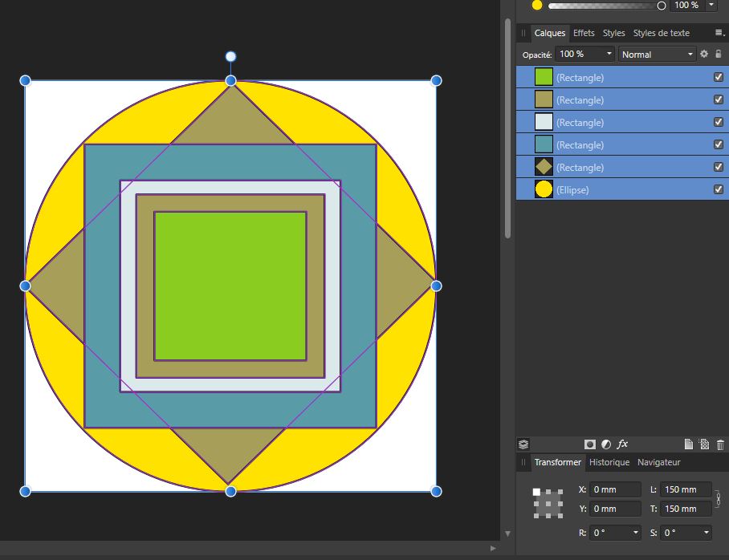Switch to the Effets tab

[584, 33]
